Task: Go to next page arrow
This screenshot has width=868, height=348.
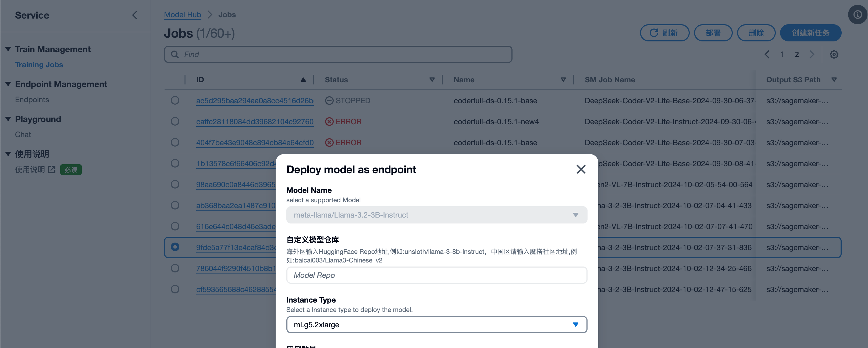Action: 812,54
